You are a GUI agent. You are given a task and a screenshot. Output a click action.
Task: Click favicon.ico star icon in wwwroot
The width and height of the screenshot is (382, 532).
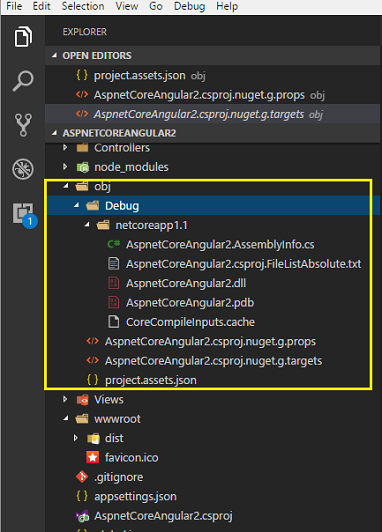(93, 457)
